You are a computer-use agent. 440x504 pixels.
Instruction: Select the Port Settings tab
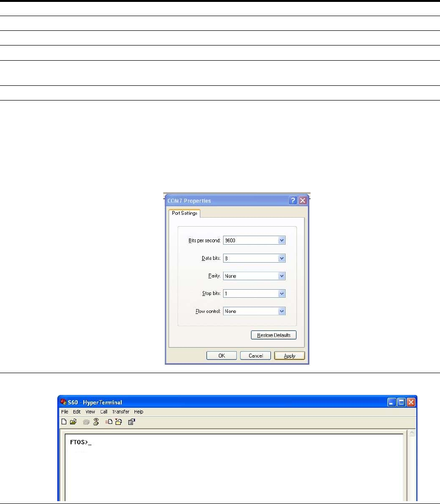(184, 213)
